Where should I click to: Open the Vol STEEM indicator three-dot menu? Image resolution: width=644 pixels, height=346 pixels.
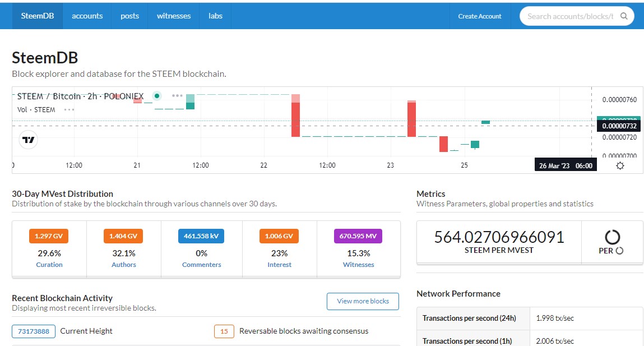(x=69, y=110)
